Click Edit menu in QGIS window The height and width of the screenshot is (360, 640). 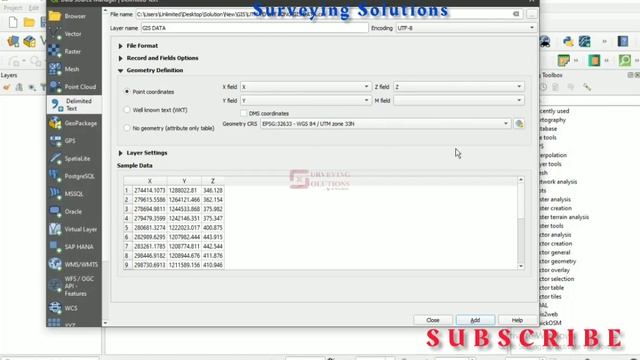34,8
